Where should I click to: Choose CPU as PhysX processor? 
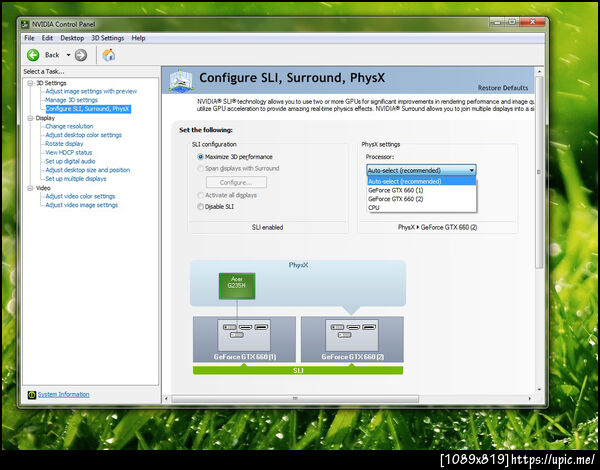tap(421, 208)
